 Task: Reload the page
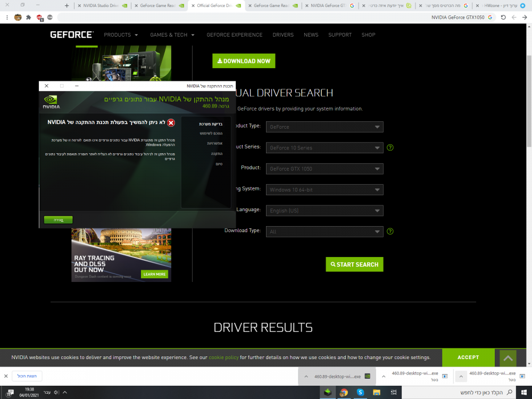503,18
